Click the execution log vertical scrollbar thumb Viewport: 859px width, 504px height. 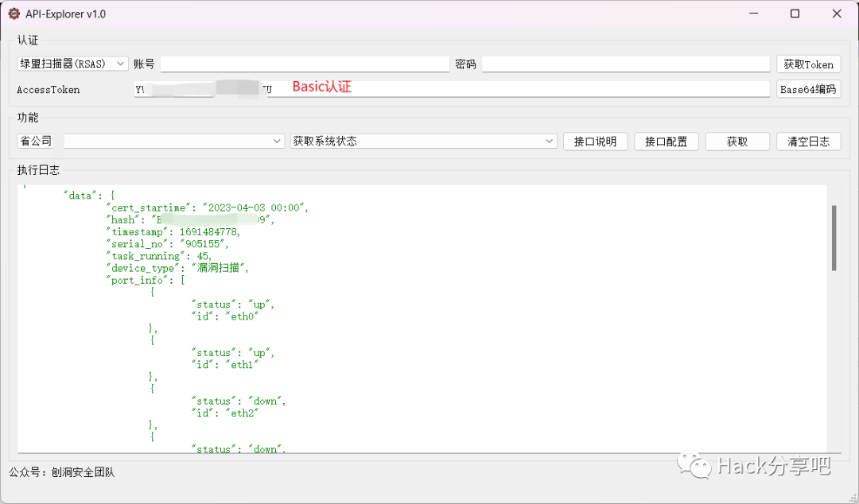click(834, 238)
